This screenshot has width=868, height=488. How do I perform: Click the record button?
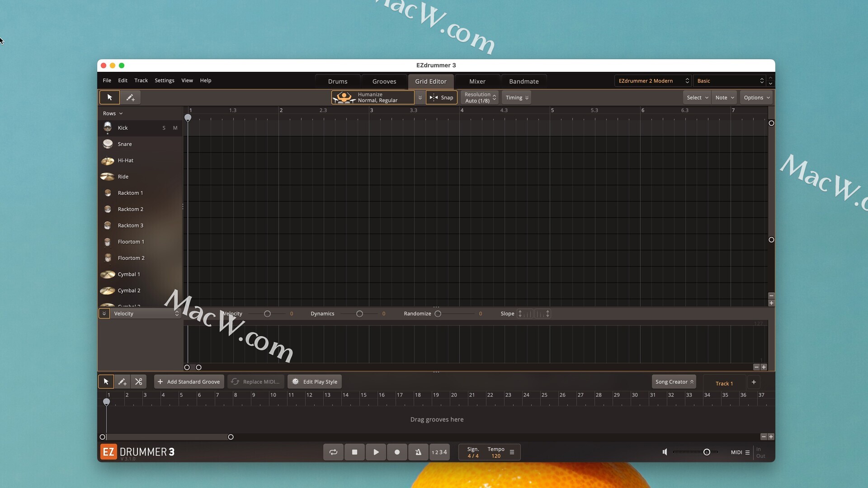pos(397,452)
